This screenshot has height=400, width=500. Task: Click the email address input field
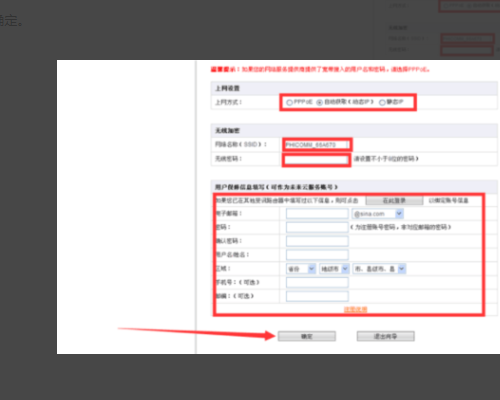pyautogui.click(x=317, y=214)
